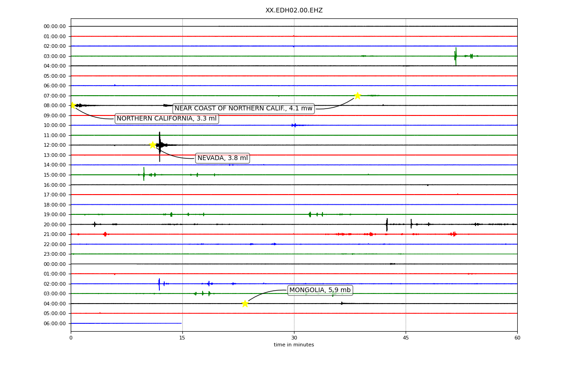This screenshot has width=588, height=368.
Task: Click the Mongolia 5.9 mb star marker
Action: (245, 304)
